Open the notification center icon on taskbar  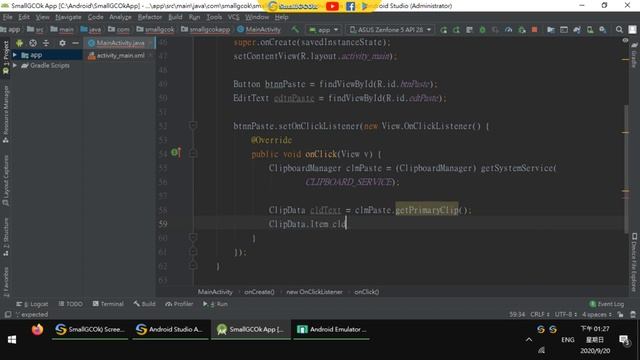point(624,340)
